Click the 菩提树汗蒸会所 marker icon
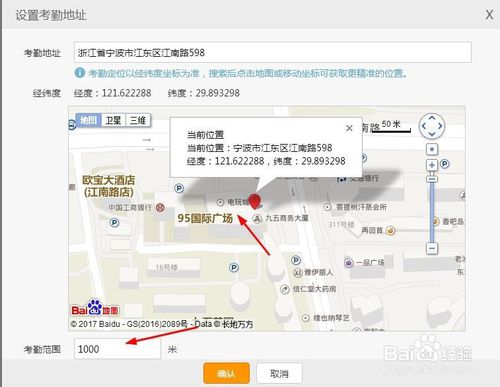Image resolution: width=500 pixels, height=387 pixels. [x=327, y=207]
